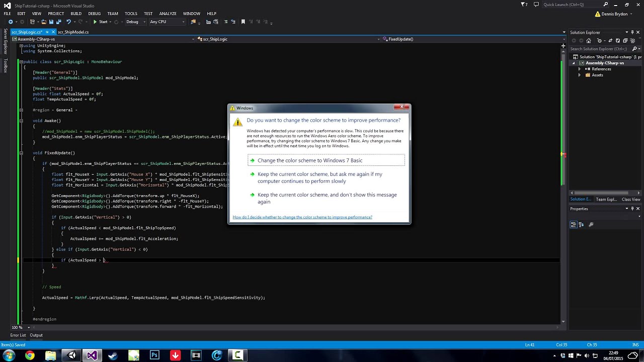Click the Undo arrow in the toolbar
The height and width of the screenshot is (362, 644).
pos(69,22)
